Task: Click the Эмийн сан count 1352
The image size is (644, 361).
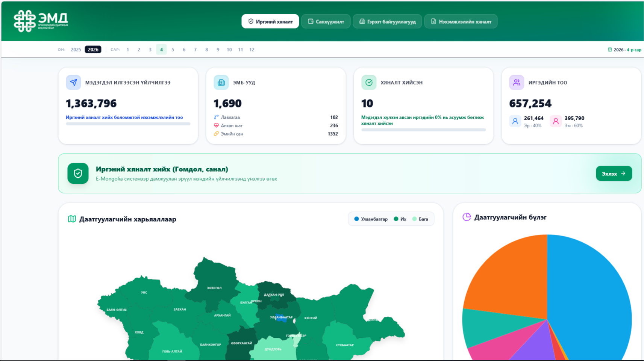Action: (x=333, y=134)
